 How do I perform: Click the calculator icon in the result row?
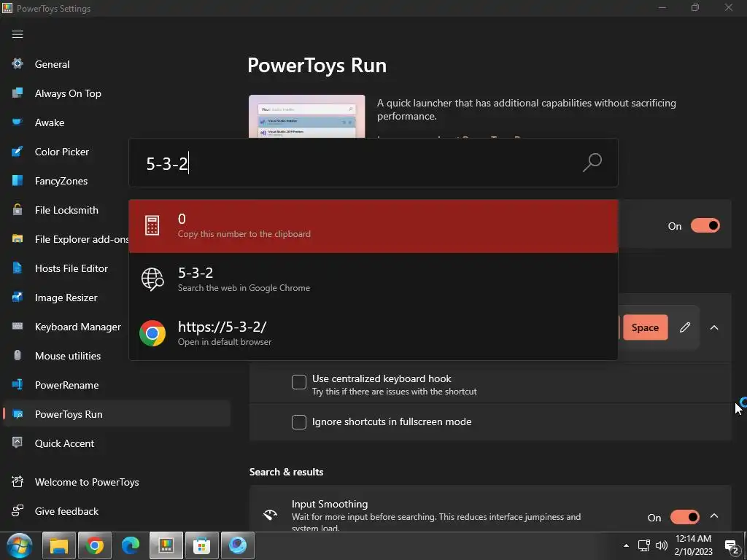(x=152, y=225)
